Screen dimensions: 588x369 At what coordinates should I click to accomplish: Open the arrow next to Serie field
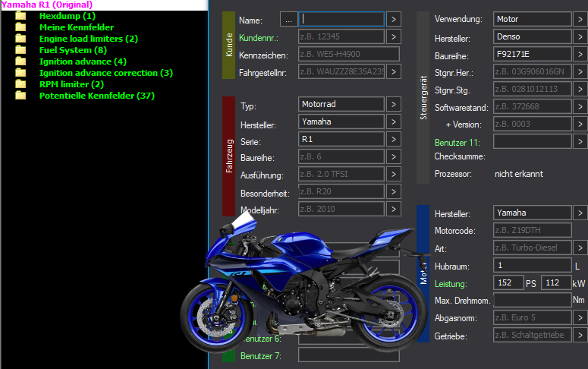click(x=393, y=139)
